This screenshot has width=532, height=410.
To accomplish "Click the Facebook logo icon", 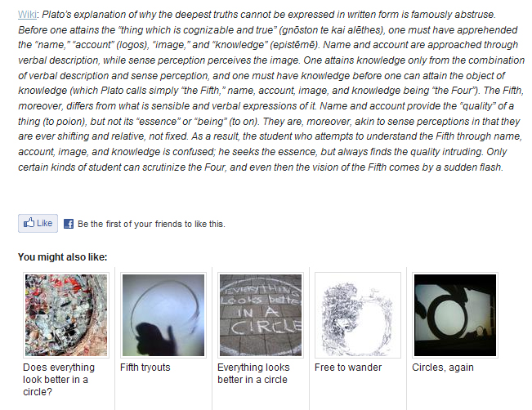I will point(69,224).
